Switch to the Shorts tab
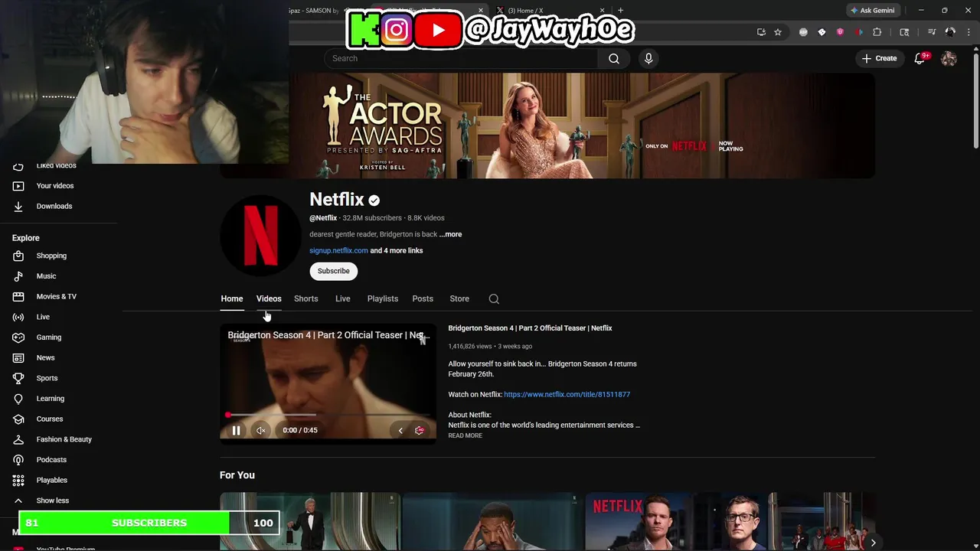 coord(305,298)
